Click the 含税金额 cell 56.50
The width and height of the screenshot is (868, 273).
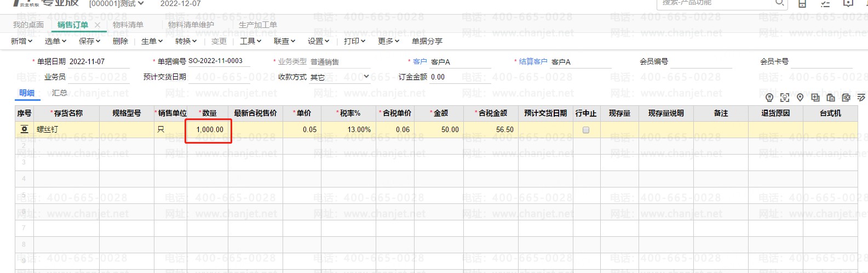point(491,130)
